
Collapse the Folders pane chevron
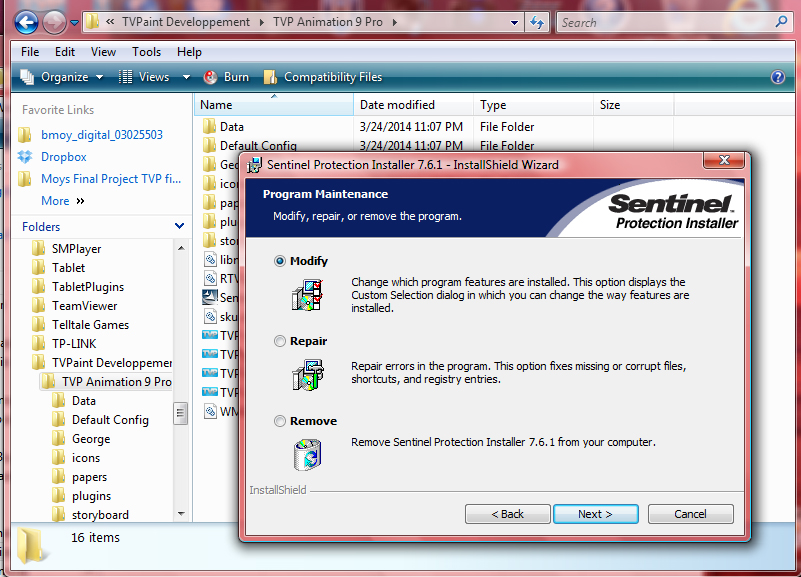point(179,226)
